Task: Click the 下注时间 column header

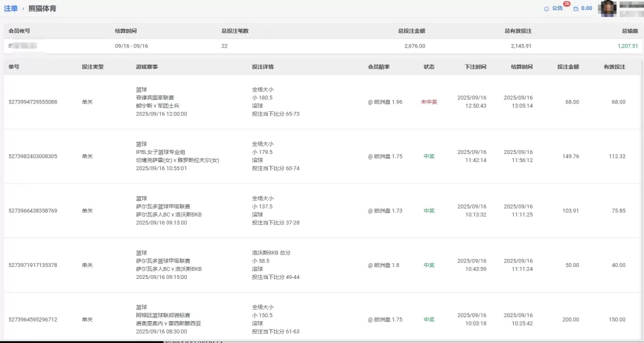Action: point(475,67)
